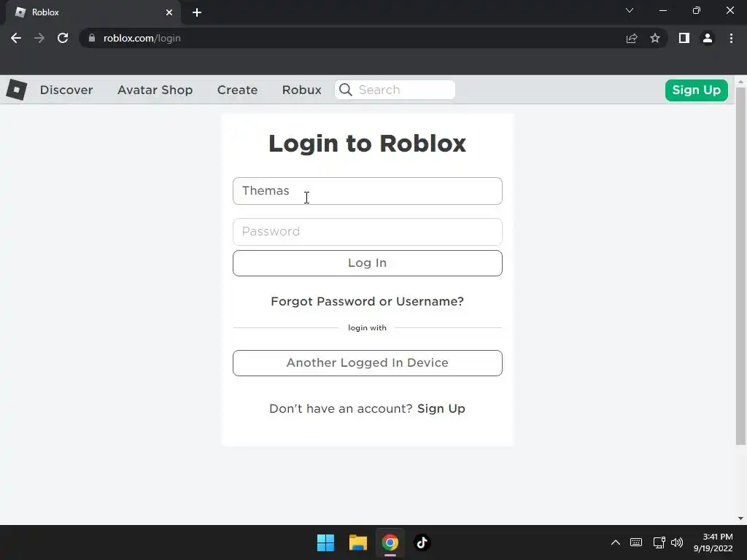Click the share page icon in address bar
The height and width of the screenshot is (560, 747).
(632, 38)
